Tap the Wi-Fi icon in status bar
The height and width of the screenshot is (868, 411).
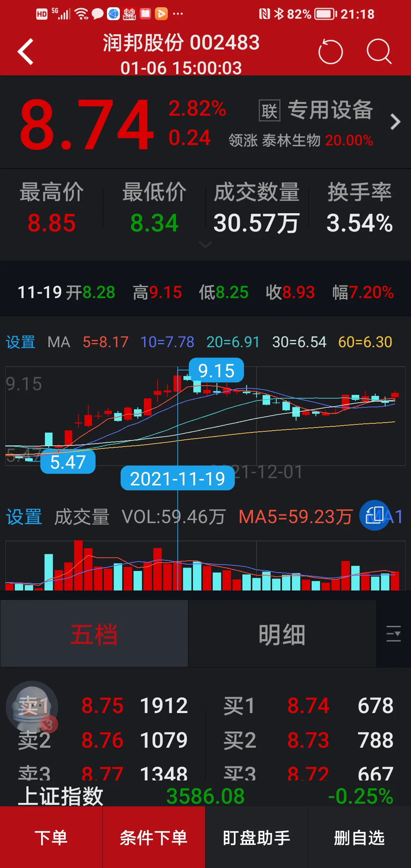click(81, 14)
